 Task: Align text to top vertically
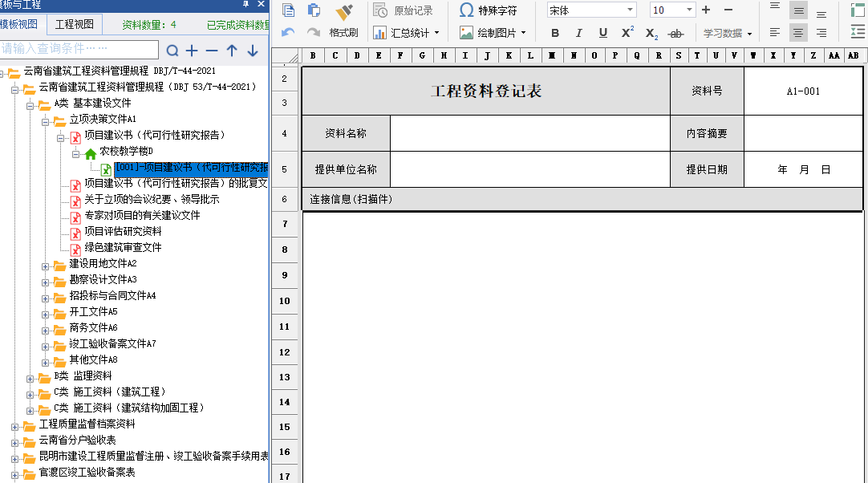coord(775,6)
